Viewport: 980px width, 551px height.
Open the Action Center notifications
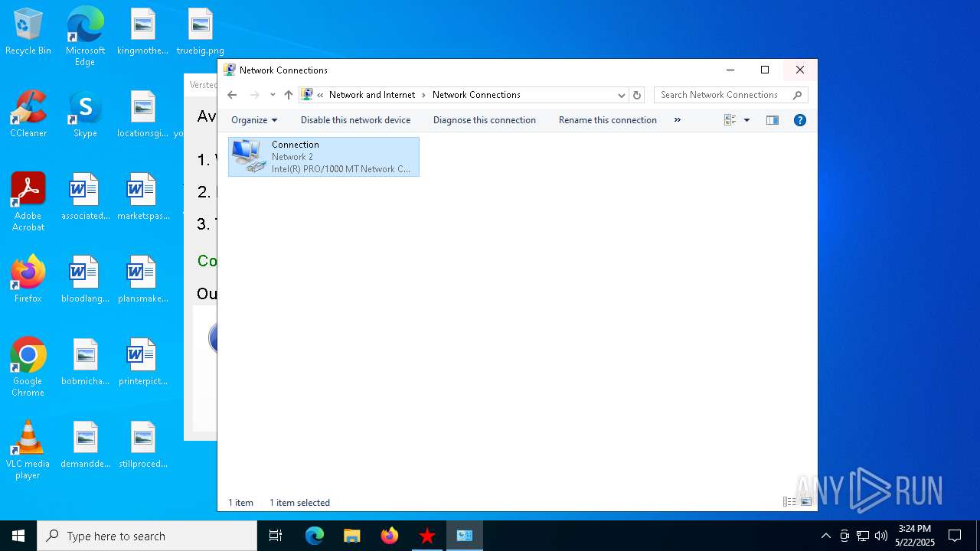pos(955,536)
